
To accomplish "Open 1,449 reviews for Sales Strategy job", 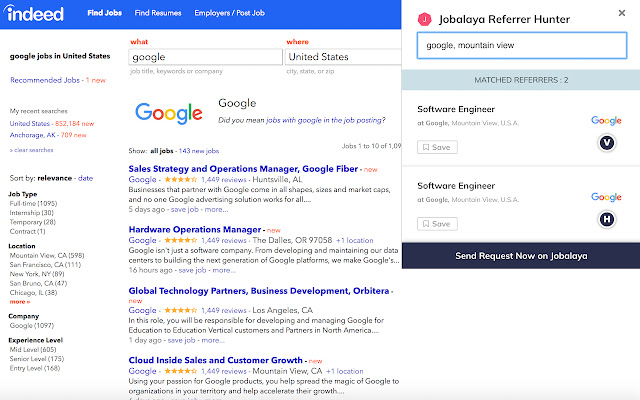I will coord(224,180).
